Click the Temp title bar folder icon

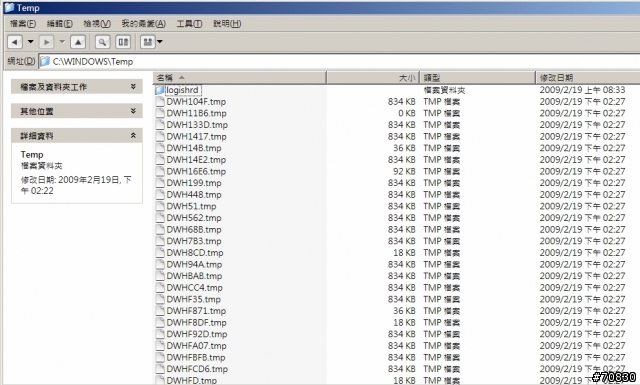tap(9, 7)
